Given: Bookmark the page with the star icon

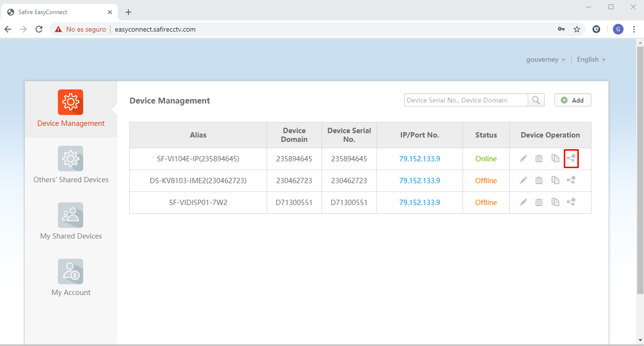Looking at the screenshot, I should point(577,29).
